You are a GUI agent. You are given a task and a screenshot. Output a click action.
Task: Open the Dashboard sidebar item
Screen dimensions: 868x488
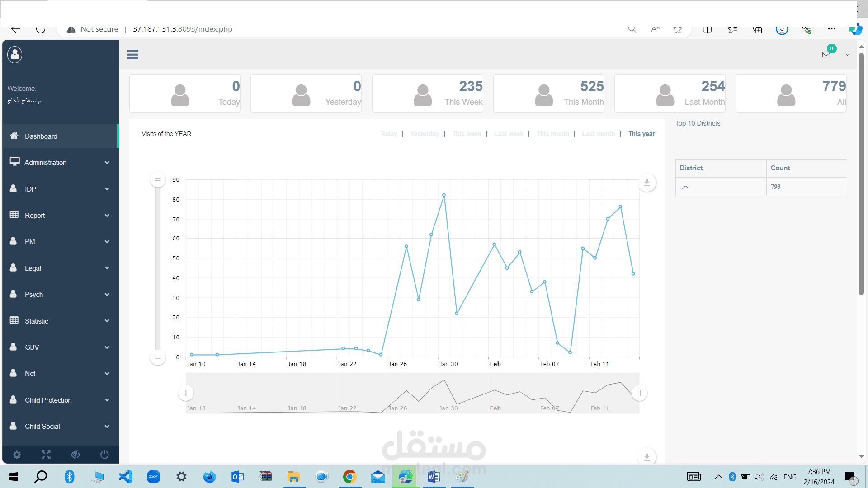61,136
